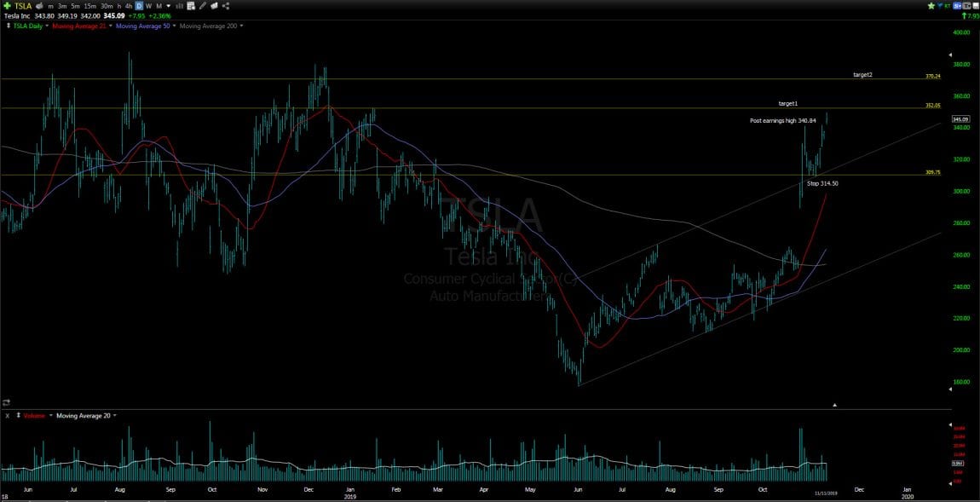Screen dimensions: 980x502
Task: Click the Stop 314.50 annotation
Action: coord(822,183)
